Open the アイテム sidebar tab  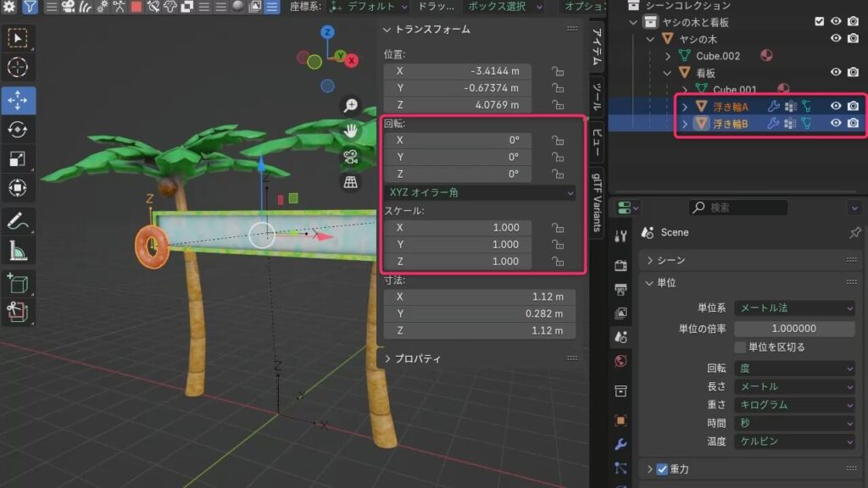point(597,48)
